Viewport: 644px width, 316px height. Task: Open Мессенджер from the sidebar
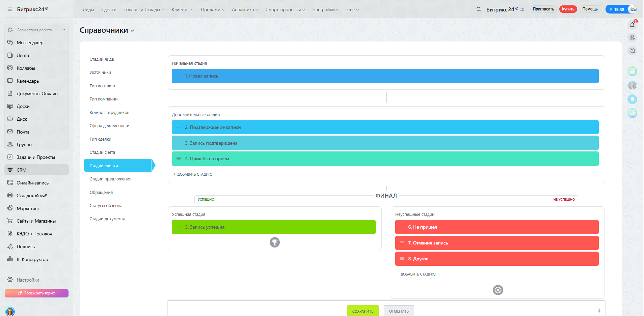30,42
